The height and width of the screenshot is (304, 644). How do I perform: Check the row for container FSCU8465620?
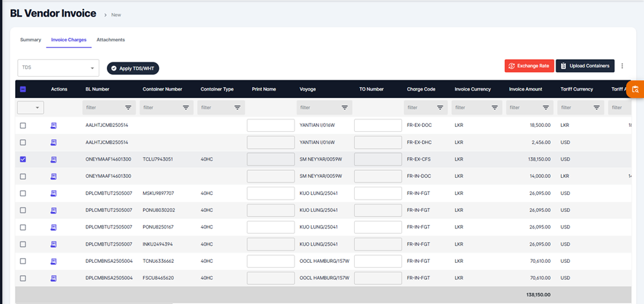23,278
